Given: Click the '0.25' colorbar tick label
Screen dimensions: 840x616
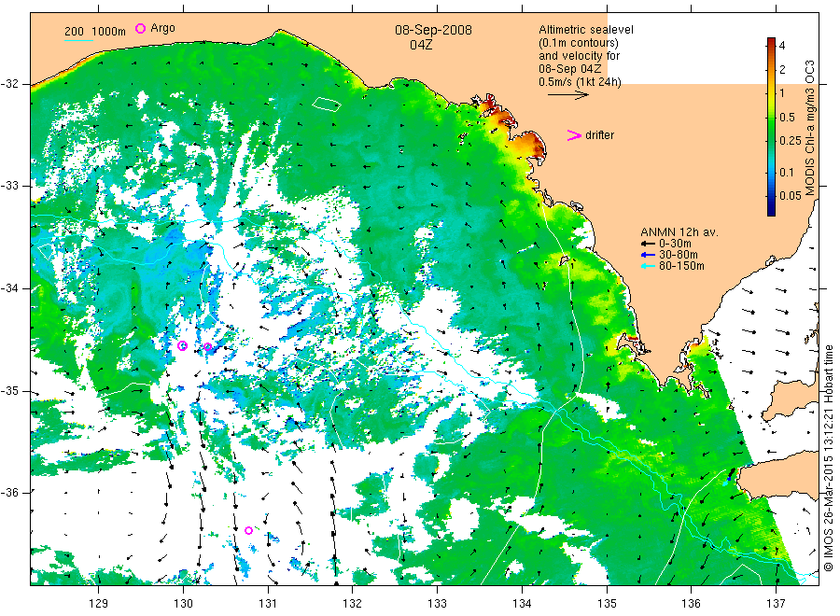Looking at the screenshot, I should coord(791,141).
